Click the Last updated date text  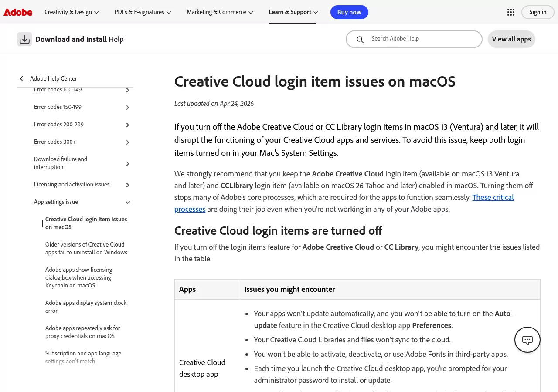point(214,104)
